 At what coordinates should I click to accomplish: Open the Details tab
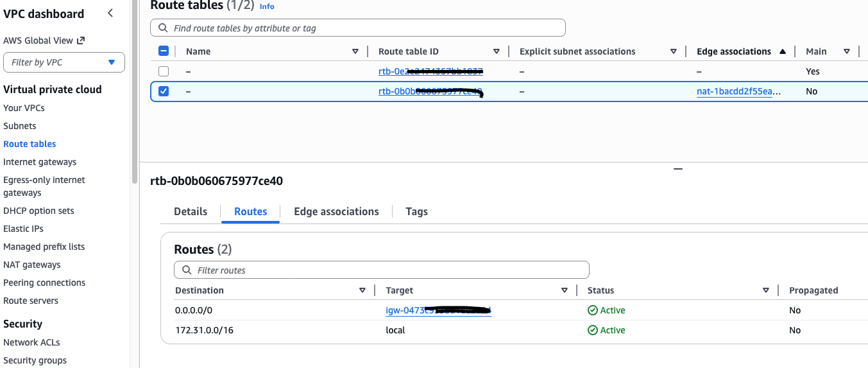(x=191, y=211)
